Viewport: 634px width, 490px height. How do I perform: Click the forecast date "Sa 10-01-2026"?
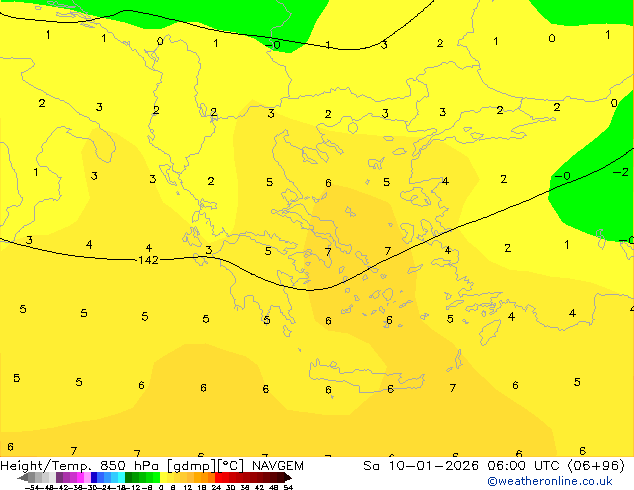click(421, 466)
